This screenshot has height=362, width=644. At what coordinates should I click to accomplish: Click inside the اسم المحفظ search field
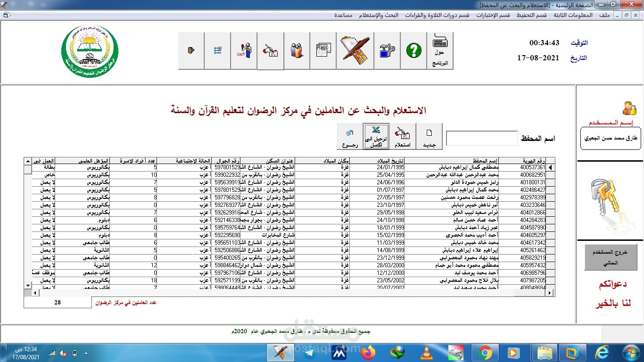[481, 138]
